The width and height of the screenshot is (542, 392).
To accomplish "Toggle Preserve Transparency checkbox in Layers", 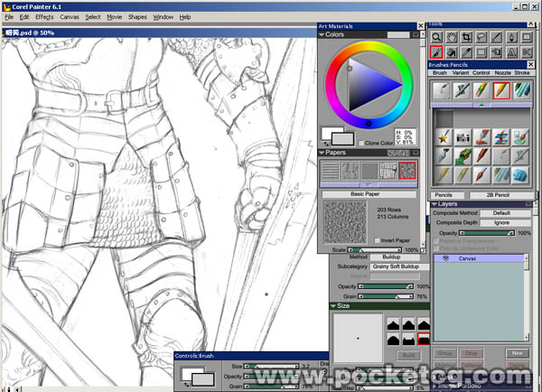I will pyautogui.click(x=436, y=241).
